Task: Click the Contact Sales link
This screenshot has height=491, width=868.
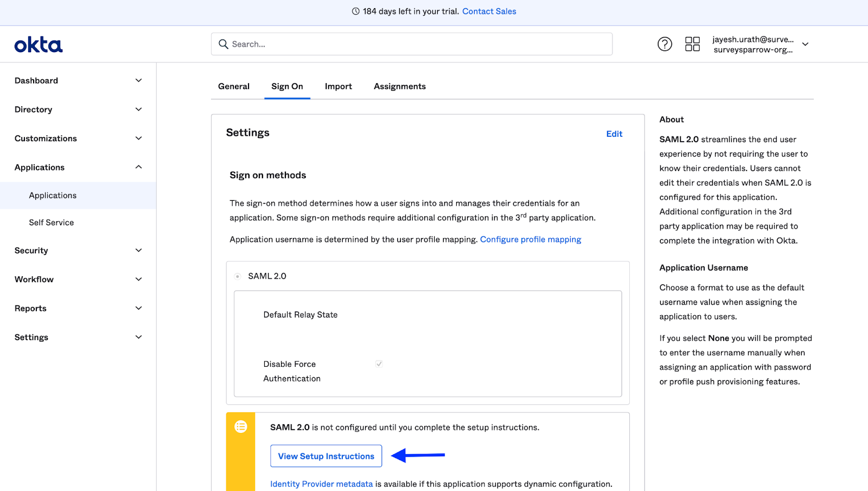Action: (x=489, y=11)
